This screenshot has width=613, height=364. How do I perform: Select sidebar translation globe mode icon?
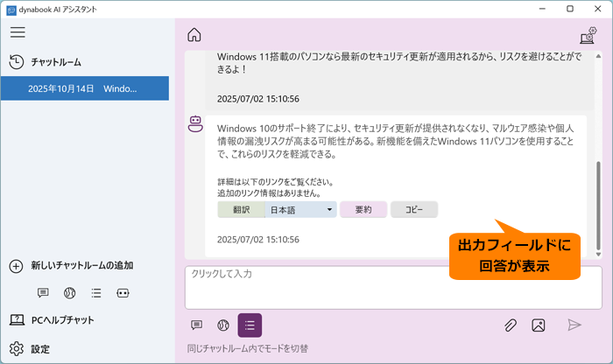click(x=69, y=293)
